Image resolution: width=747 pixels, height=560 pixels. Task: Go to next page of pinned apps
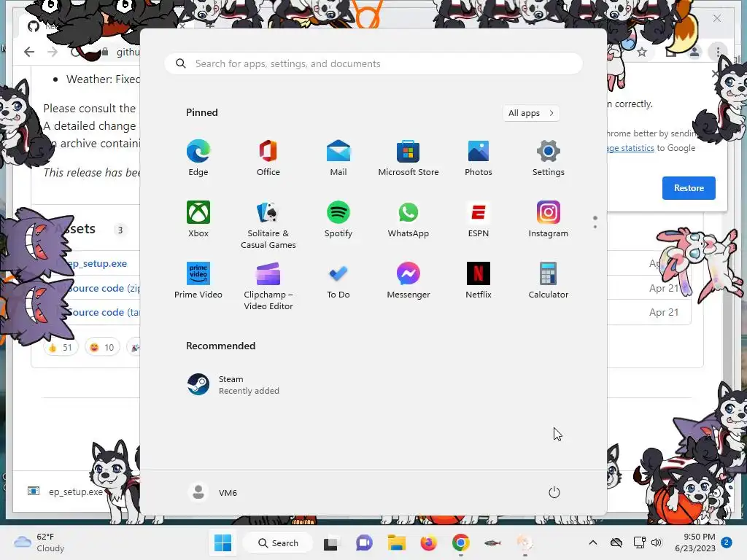[x=595, y=226]
